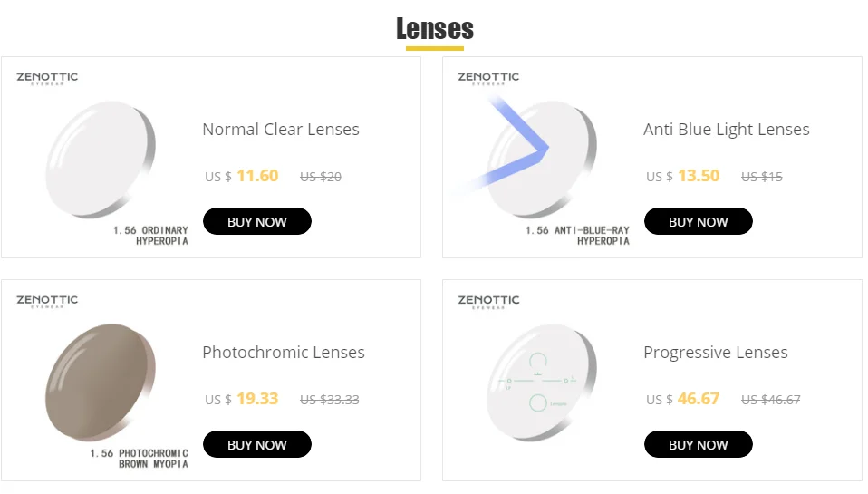This screenshot has height=494, width=868.
Task: Select the Progressive Lenses title
Action: 715,353
